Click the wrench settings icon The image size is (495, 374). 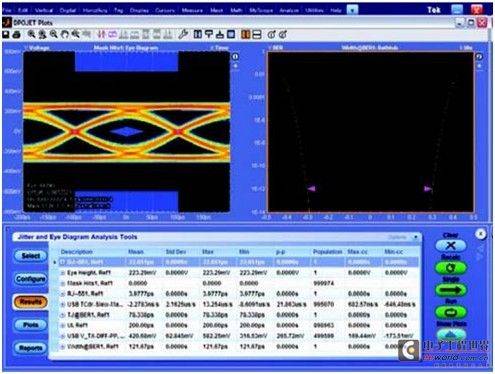pyautogui.click(x=183, y=34)
